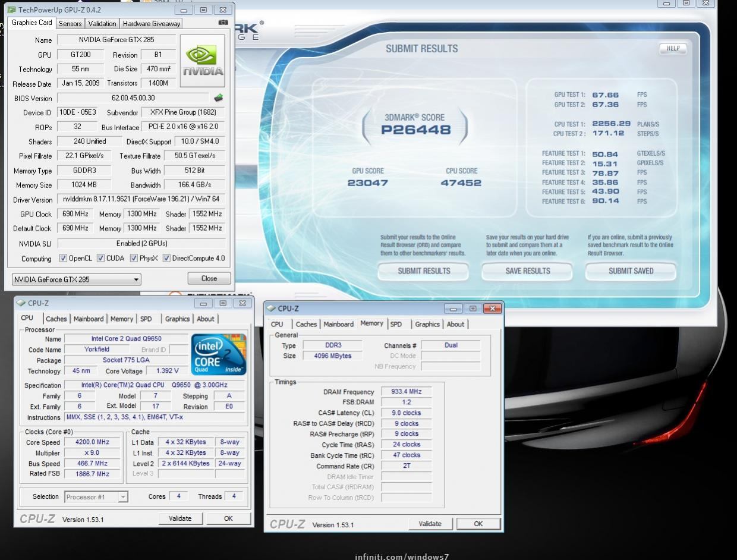Click the NVIDIA SLI Enabled field
The image size is (737, 560).
(141, 243)
